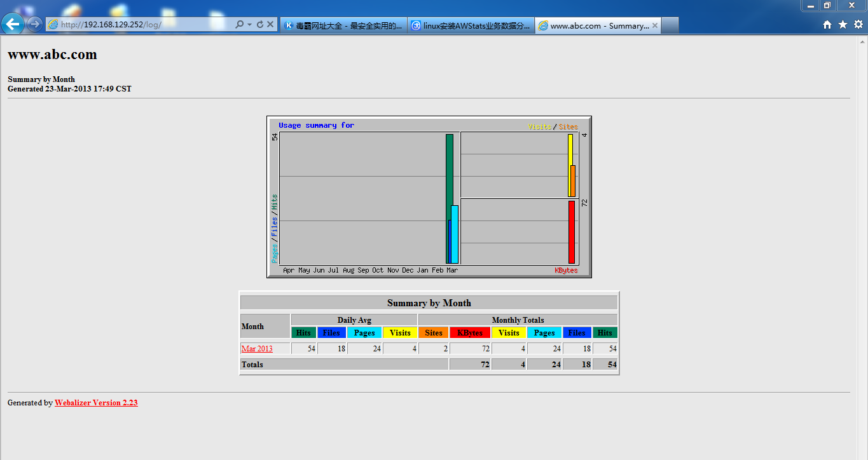The height and width of the screenshot is (460, 868).
Task: Go back using the browser Back arrow
Action: [x=13, y=24]
